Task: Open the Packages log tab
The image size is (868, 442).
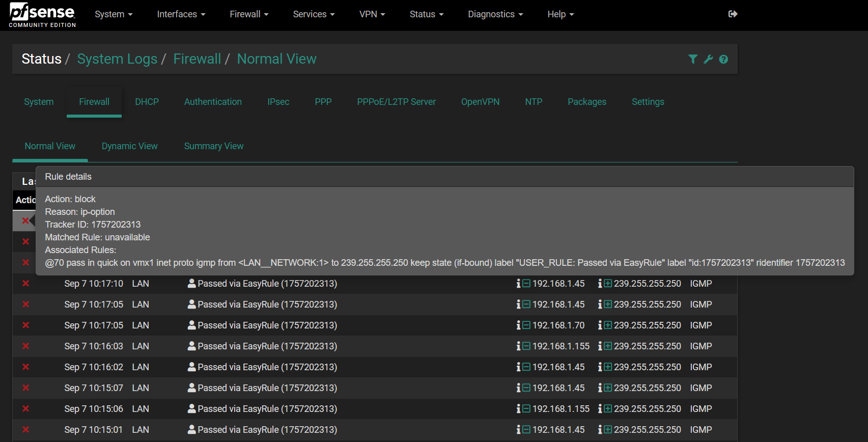Action: point(587,102)
